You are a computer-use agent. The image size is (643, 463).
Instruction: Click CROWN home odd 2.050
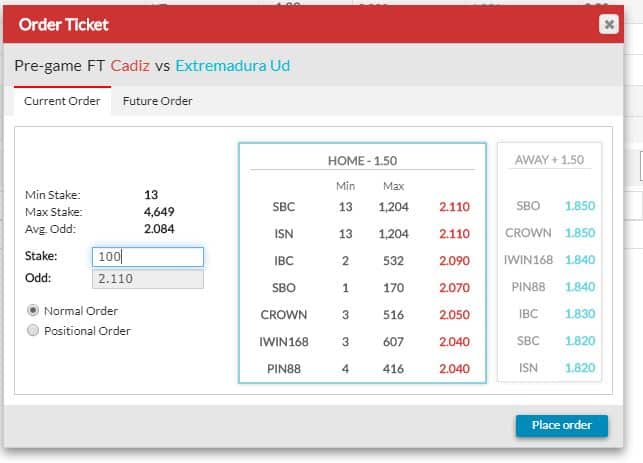click(454, 315)
